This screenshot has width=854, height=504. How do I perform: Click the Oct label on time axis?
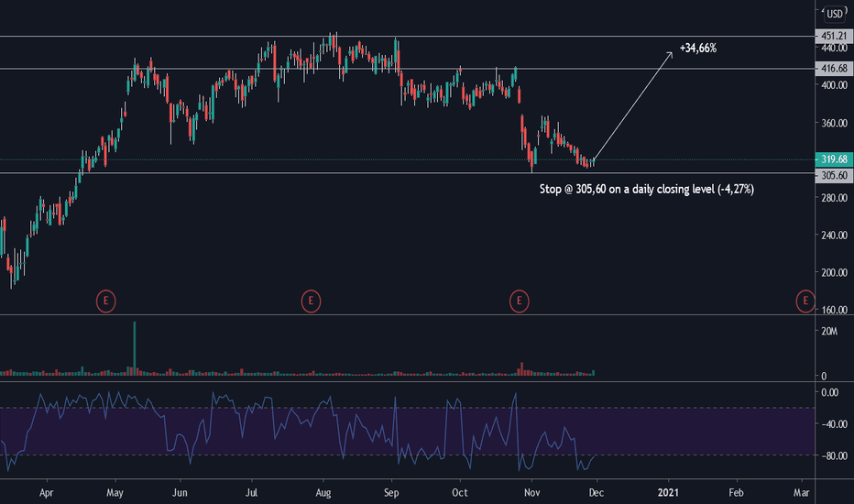tap(460, 493)
